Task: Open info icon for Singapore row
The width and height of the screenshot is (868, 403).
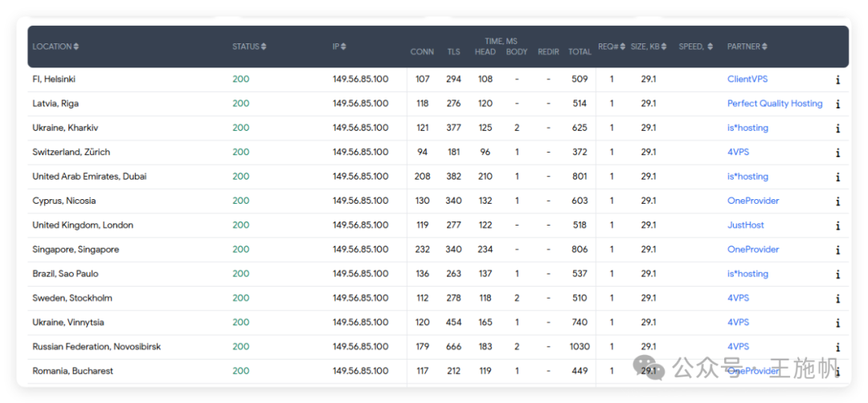Action: click(x=837, y=250)
